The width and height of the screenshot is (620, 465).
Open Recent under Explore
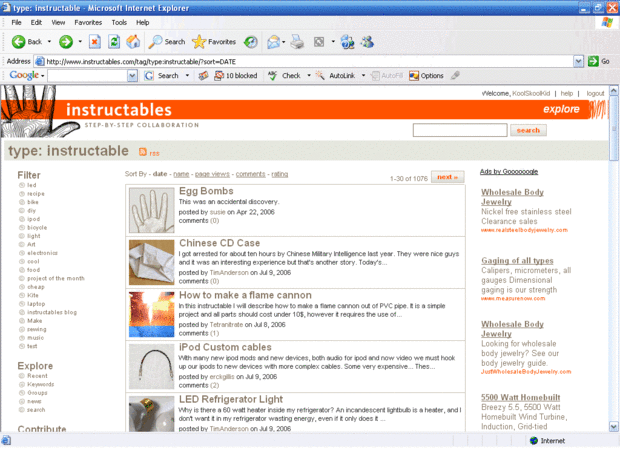point(37,376)
